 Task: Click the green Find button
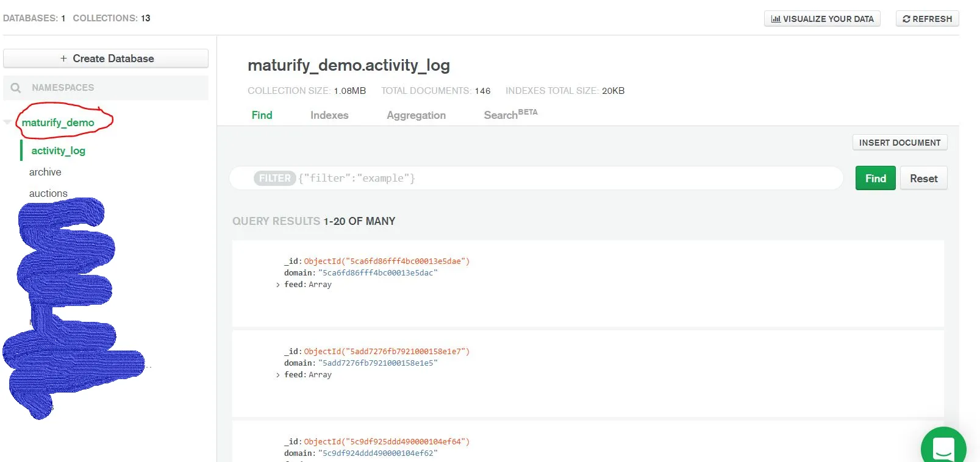coord(876,178)
